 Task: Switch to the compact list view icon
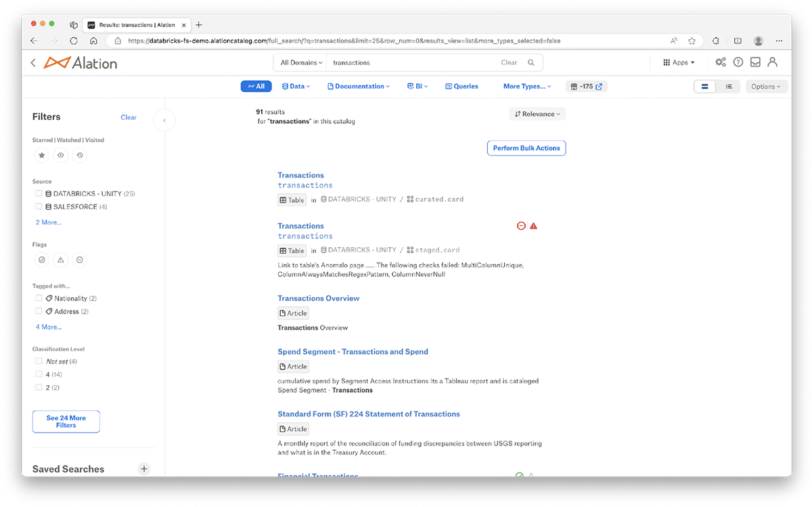click(x=729, y=87)
